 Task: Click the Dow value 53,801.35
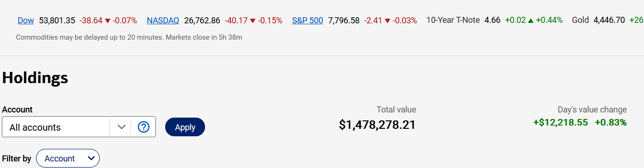click(57, 21)
